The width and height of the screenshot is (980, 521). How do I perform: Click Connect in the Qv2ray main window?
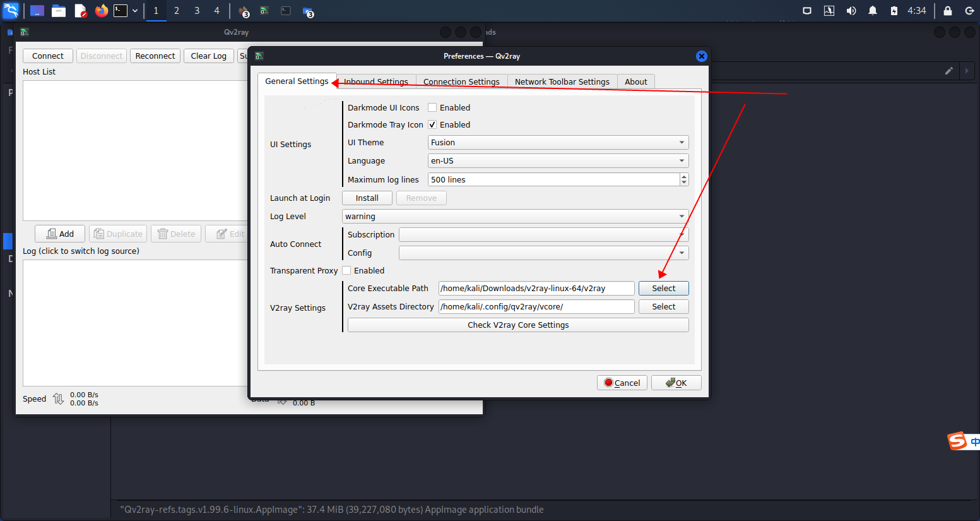tap(48, 56)
